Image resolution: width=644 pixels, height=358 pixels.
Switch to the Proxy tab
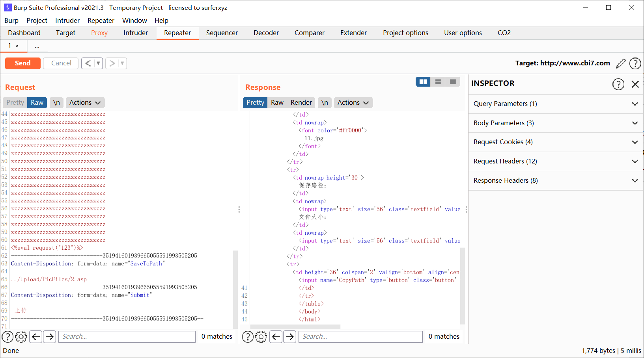[99, 33]
